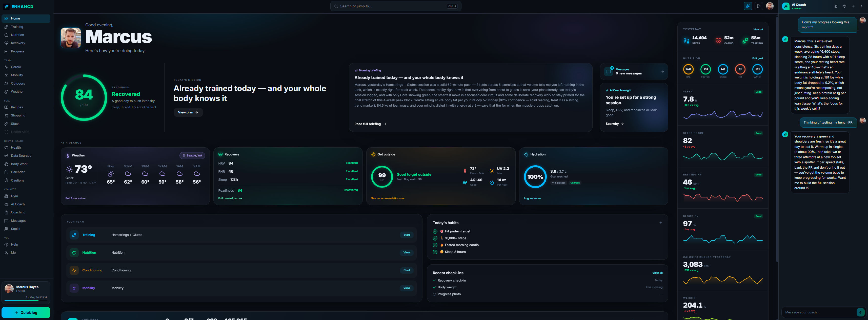Start a new AI Coach chat with plus icon
Viewport: 868px width, 320px height.
point(853,6)
